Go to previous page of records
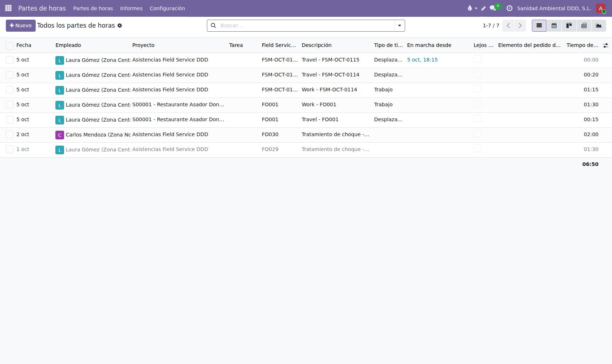 coord(508,25)
